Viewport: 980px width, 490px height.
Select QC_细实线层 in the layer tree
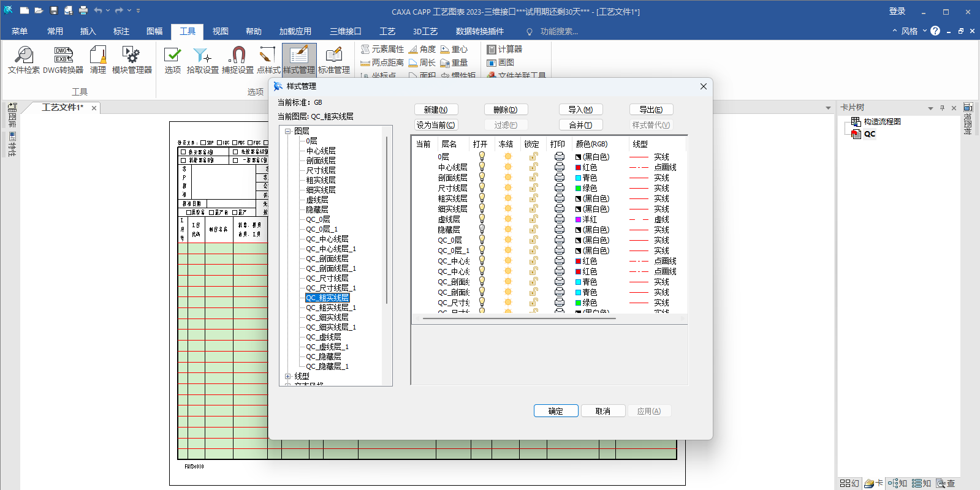click(327, 317)
